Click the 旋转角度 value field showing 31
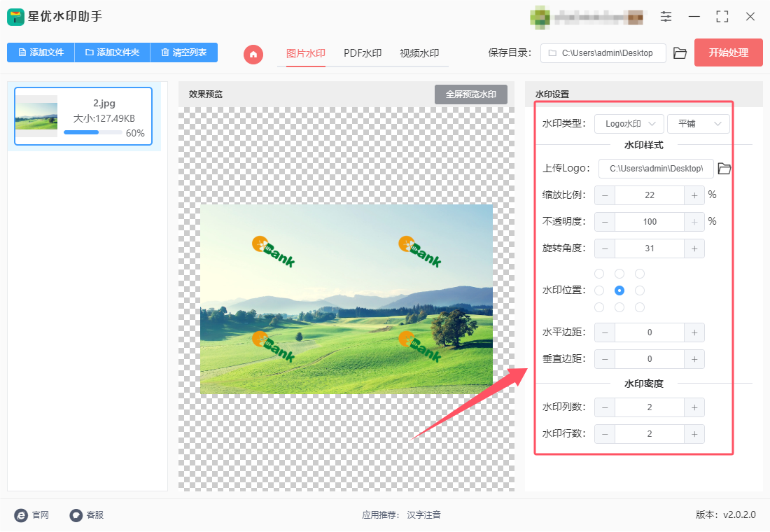The width and height of the screenshot is (770, 532). [x=649, y=248]
